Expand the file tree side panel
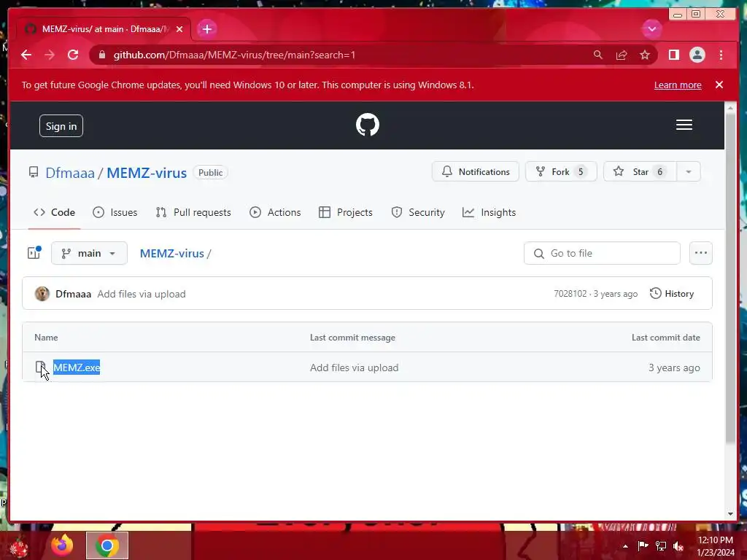Image resolution: width=747 pixels, height=560 pixels. (x=34, y=253)
